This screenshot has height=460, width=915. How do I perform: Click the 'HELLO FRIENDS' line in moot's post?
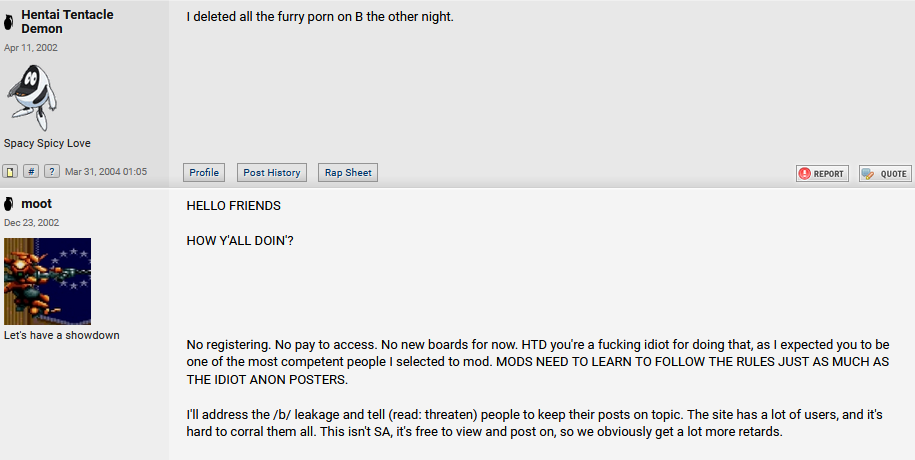[234, 206]
